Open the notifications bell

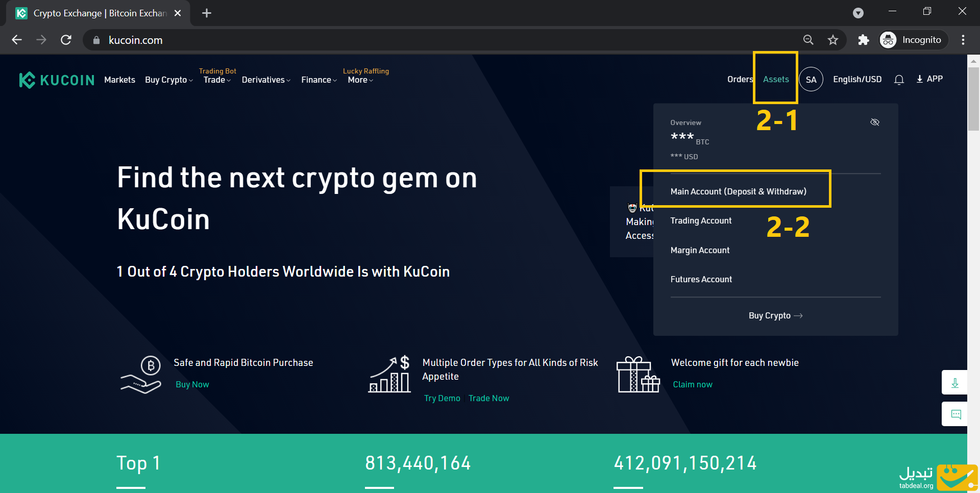[899, 80]
